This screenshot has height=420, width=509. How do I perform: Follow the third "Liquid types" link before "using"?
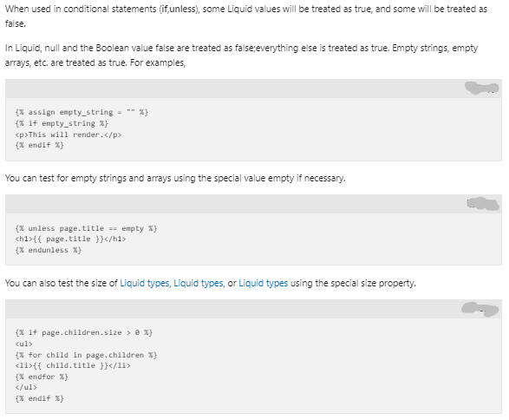[264, 283]
